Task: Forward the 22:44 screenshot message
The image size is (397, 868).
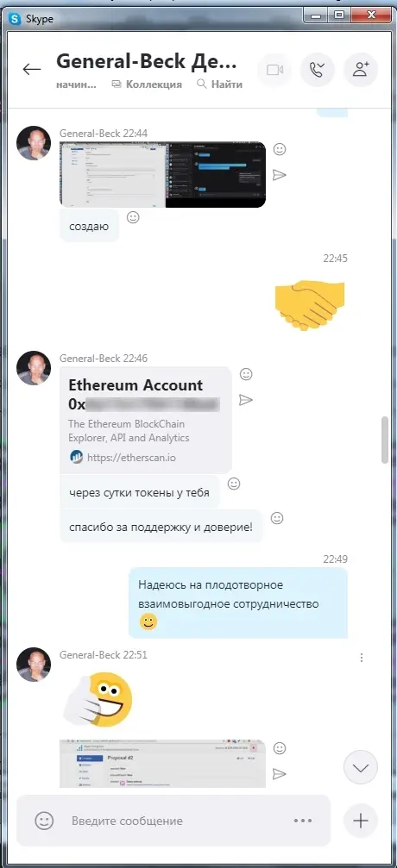Action: (x=280, y=175)
